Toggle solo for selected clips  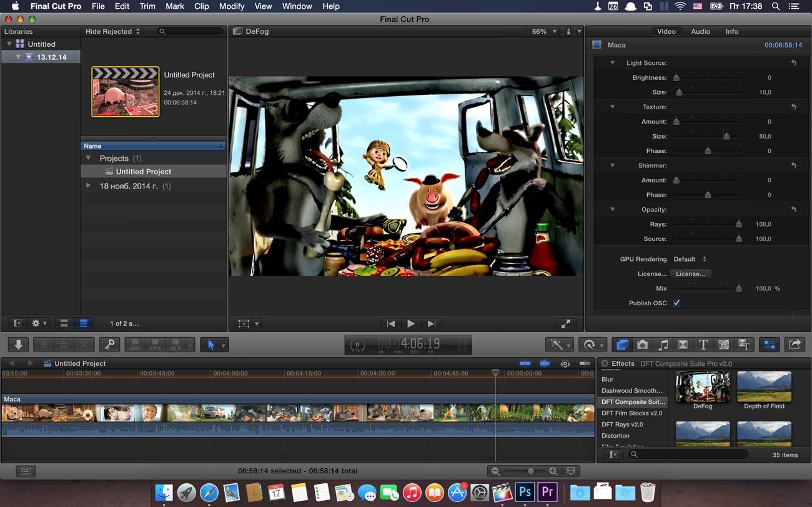click(x=565, y=363)
